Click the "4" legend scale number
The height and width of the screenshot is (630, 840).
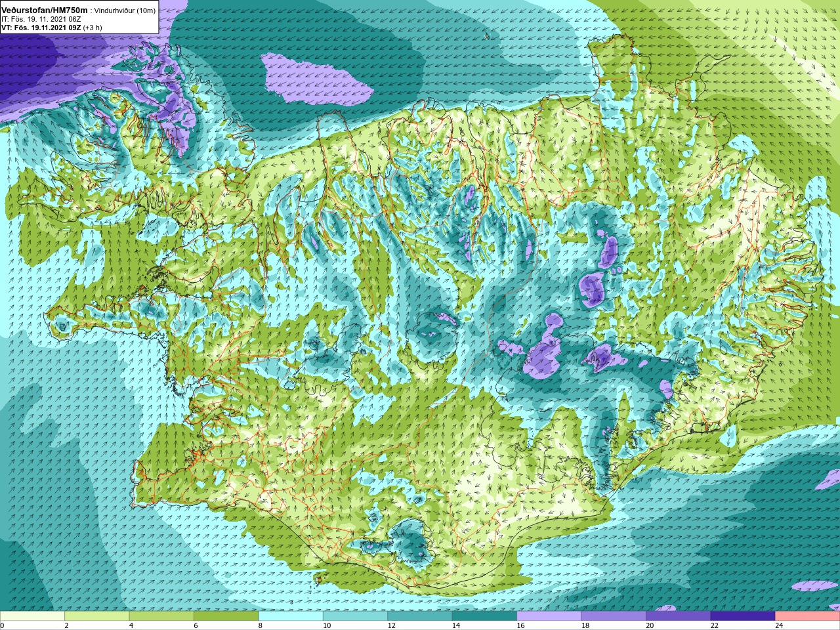[131, 625]
